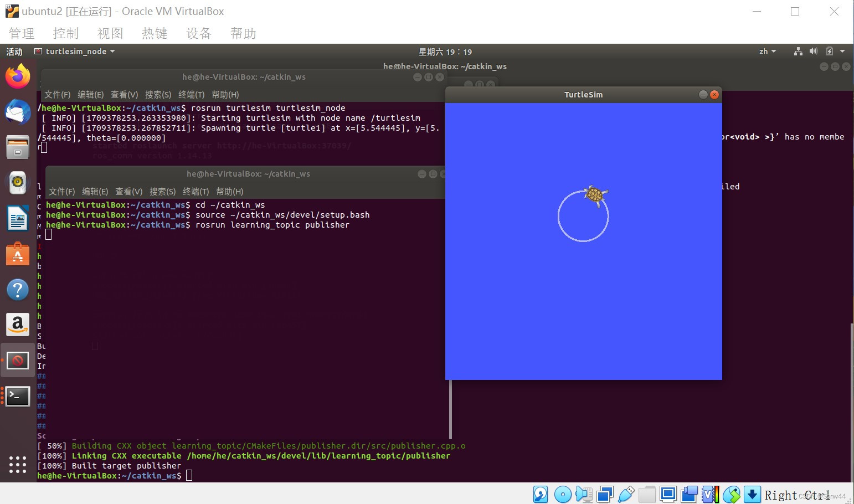Open the Help question-mark dock icon
Screen dimensions: 854x504
18,290
